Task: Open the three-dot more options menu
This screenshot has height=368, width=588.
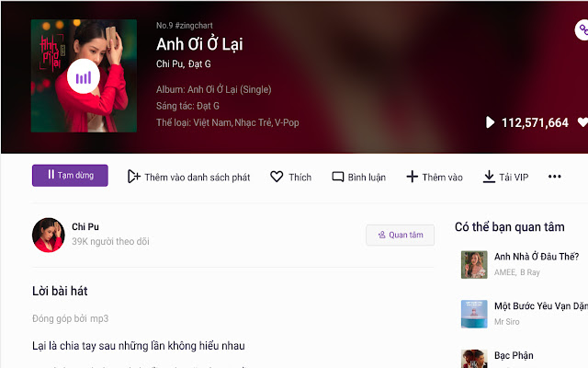Action: 554,177
